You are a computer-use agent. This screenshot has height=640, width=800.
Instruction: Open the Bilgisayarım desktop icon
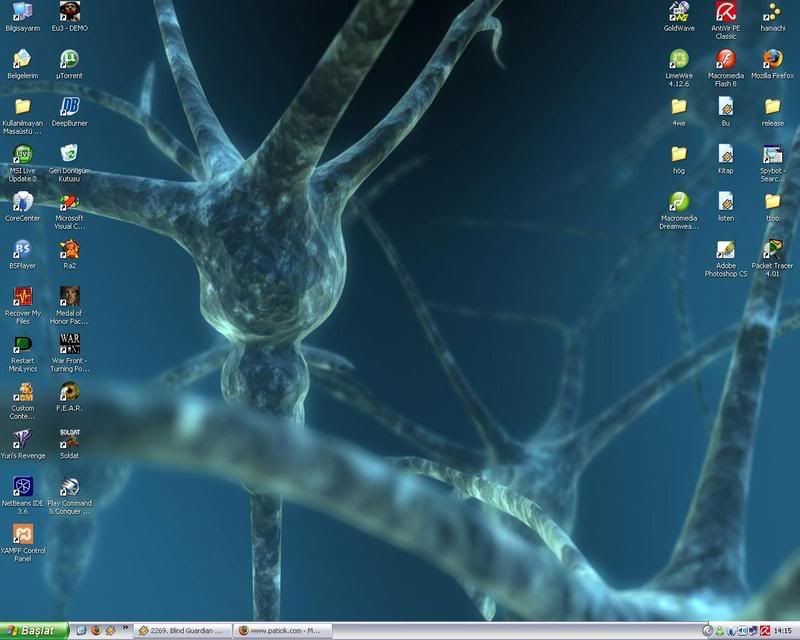pyautogui.click(x=22, y=17)
